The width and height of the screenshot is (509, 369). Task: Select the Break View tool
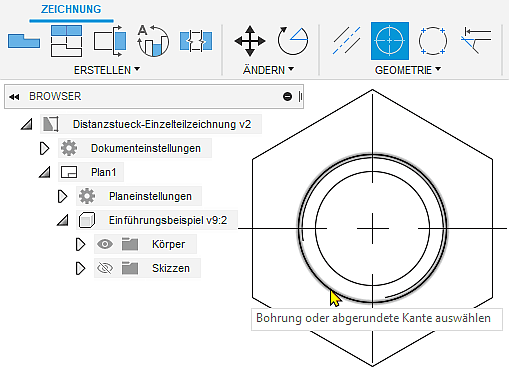(x=196, y=41)
